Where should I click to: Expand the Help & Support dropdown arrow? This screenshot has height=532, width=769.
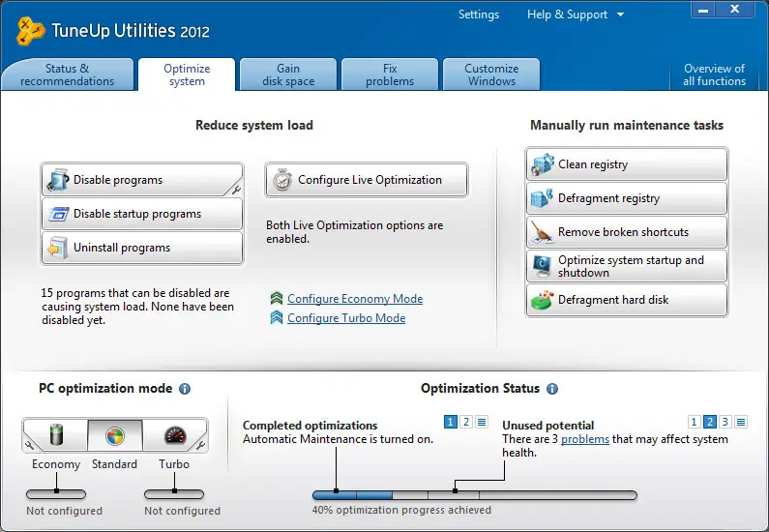click(620, 15)
